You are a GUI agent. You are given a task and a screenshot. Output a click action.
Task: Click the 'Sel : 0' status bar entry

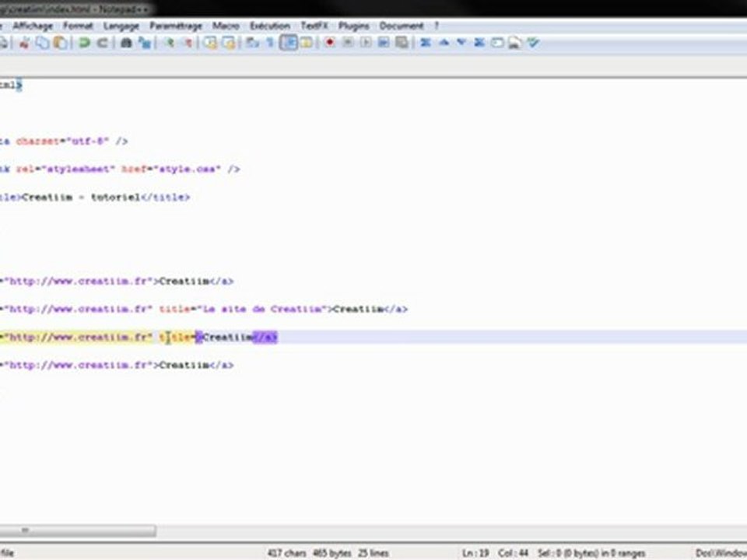(x=591, y=553)
